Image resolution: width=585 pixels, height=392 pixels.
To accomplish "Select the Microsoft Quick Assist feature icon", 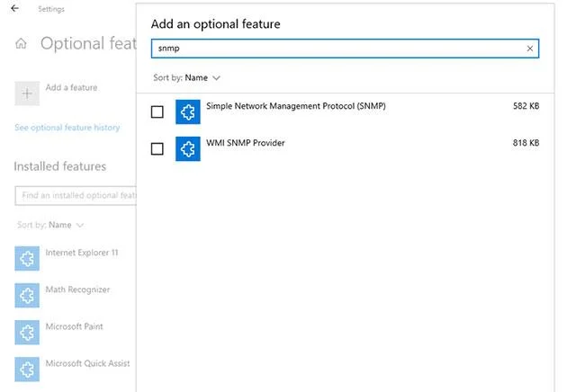I will 27,369.
